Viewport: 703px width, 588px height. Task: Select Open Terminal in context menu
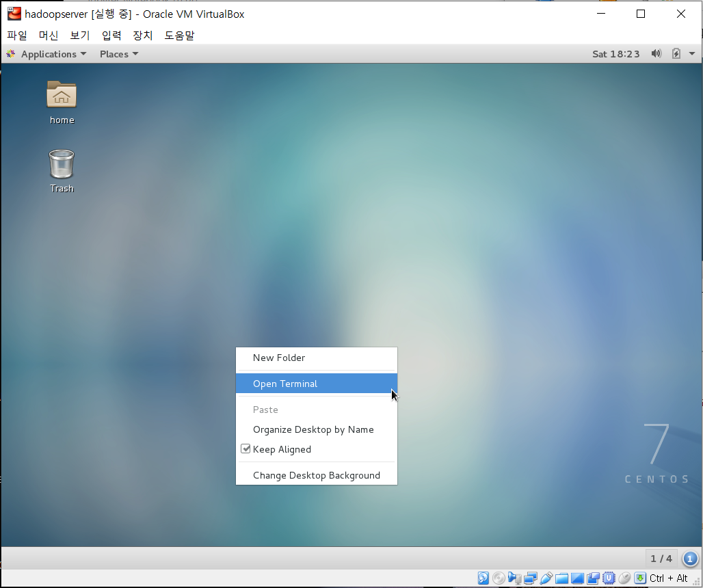317,384
